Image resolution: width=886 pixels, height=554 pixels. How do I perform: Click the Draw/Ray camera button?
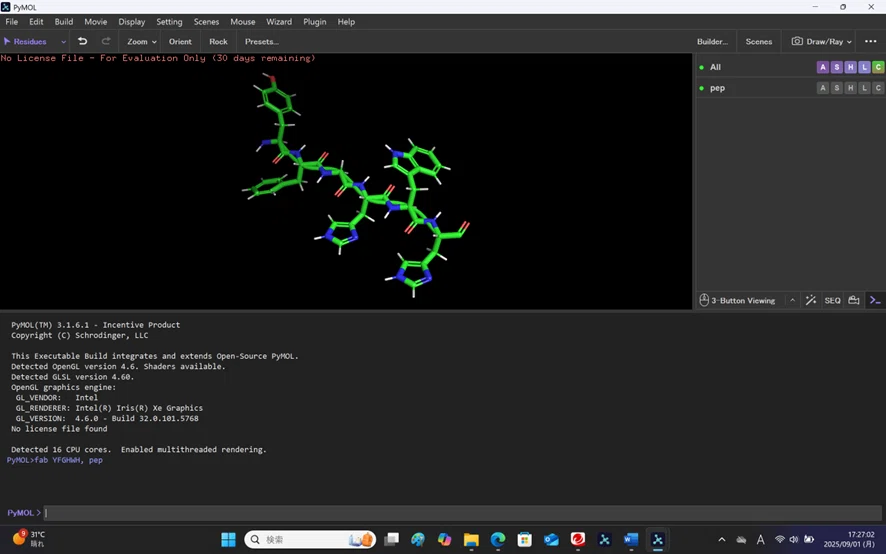tap(820, 41)
